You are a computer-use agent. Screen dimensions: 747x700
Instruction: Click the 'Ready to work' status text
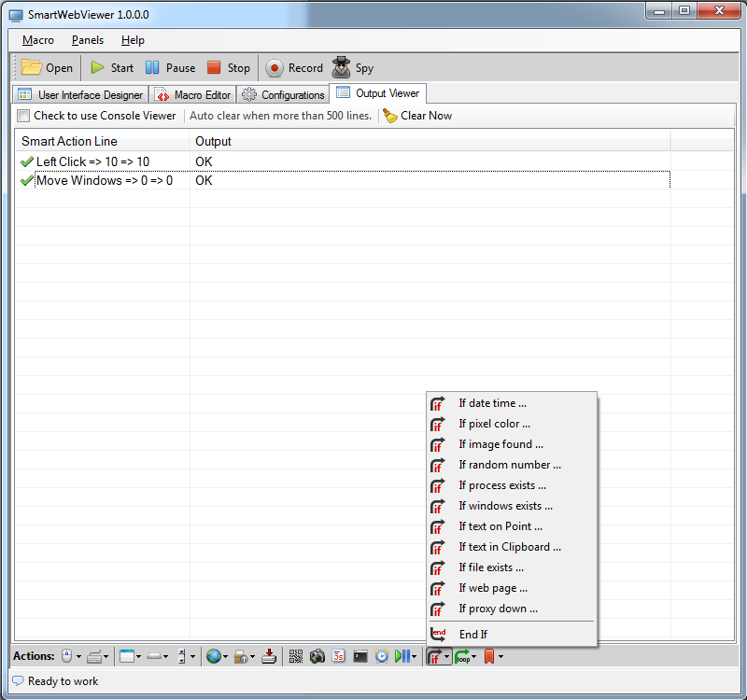[x=63, y=681]
